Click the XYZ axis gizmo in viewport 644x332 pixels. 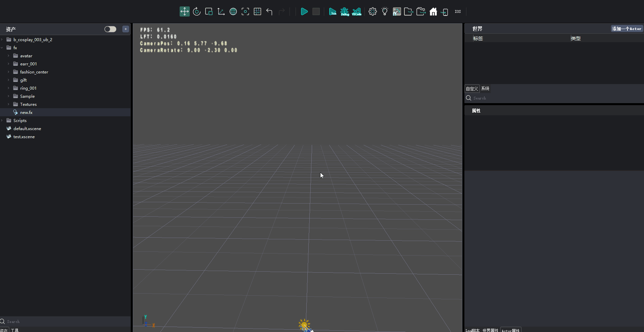(x=149, y=321)
